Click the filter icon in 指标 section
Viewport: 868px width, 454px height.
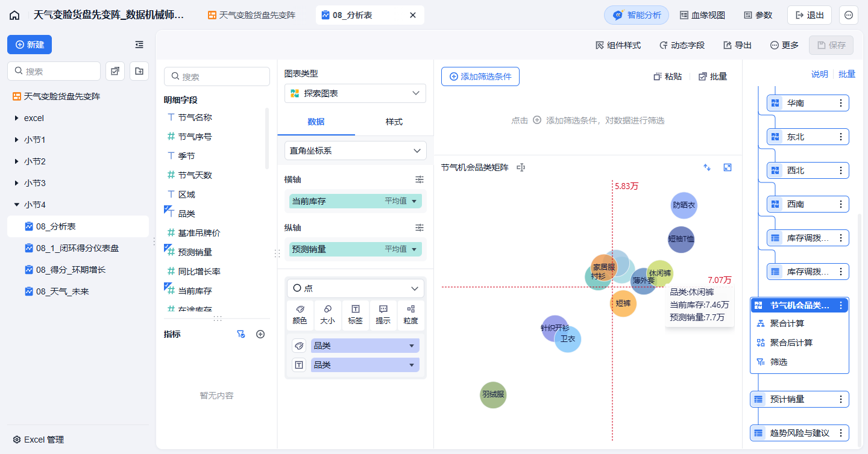pyautogui.click(x=241, y=334)
